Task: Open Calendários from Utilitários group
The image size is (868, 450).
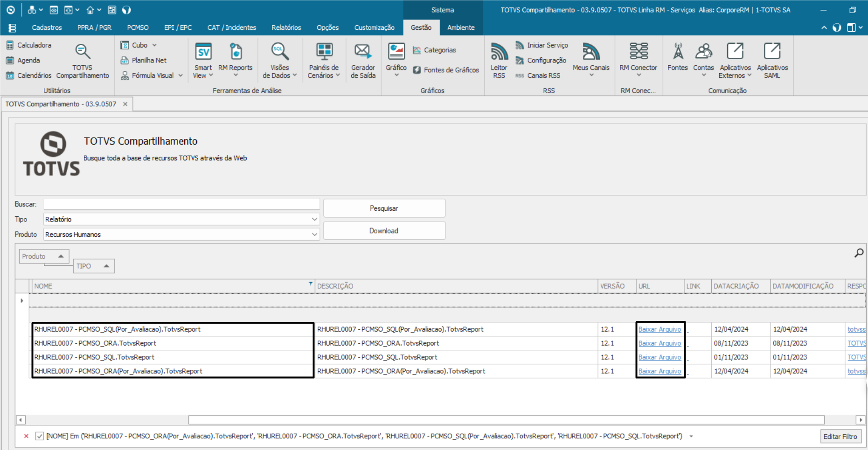Action: (29, 76)
